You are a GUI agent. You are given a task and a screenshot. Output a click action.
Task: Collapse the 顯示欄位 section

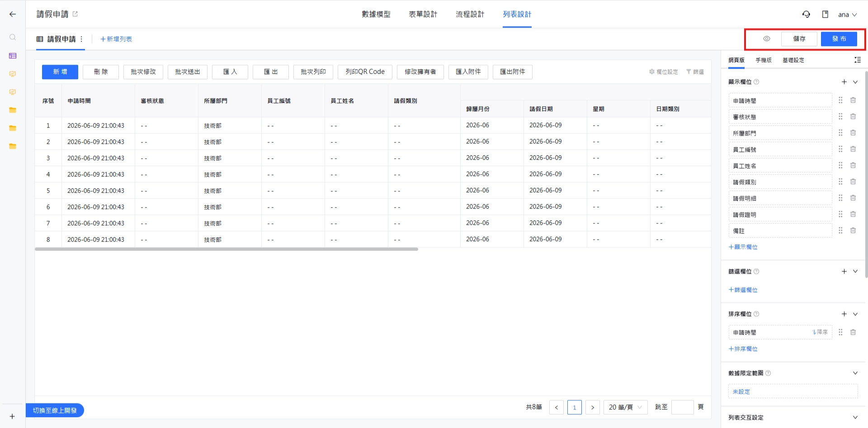click(855, 82)
